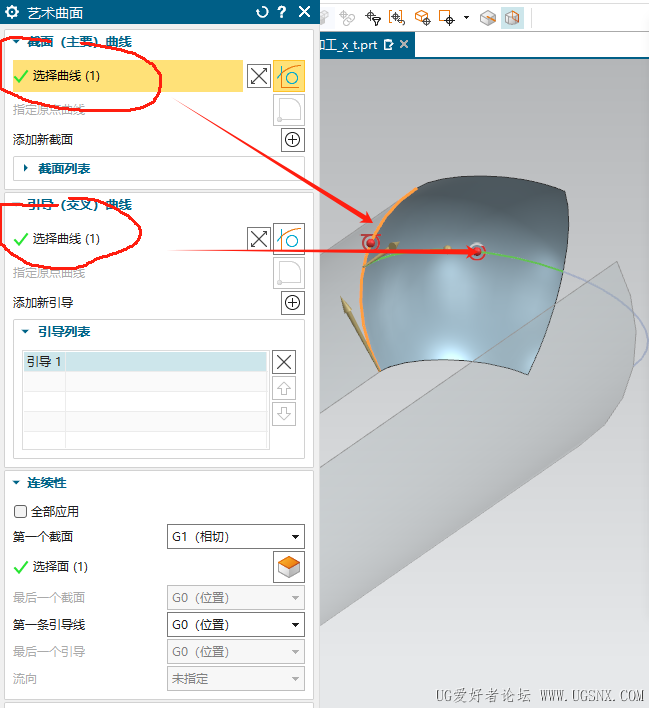Screen dimensions: 649x708
Task: Open help with the question mark icon
Action: point(282,12)
